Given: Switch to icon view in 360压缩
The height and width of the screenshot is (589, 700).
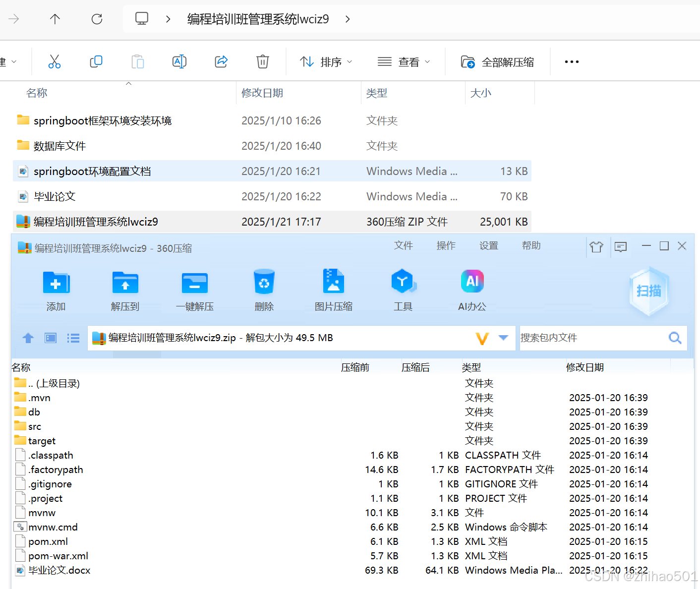Looking at the screenshot, I should pyautogui.click(x=51, y=338).
